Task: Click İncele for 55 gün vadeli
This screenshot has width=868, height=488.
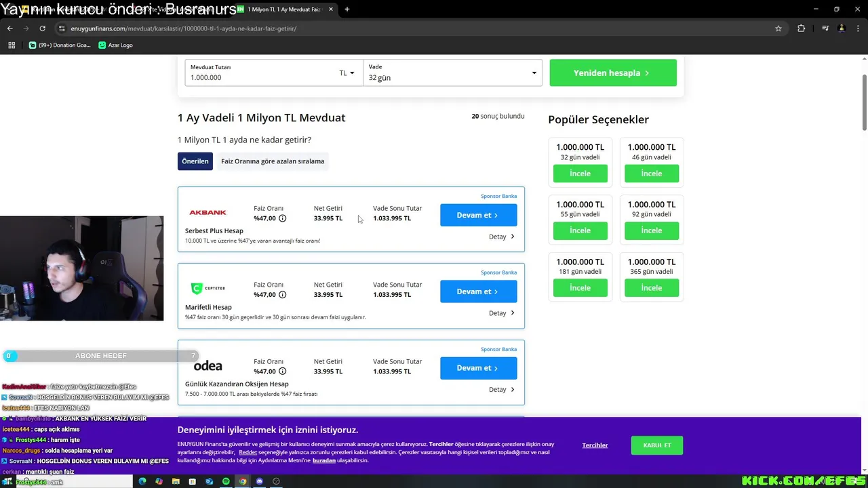Action: click(x=580, y=230)
